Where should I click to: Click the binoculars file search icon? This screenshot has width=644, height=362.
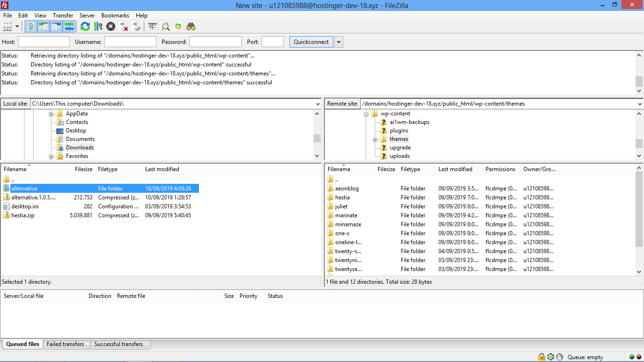click(x=191, y=26)
